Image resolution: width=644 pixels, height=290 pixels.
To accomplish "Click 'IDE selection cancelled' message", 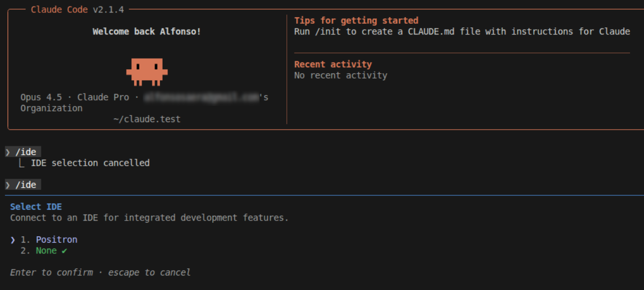I will pyautogui.click(x=90, y=163).
